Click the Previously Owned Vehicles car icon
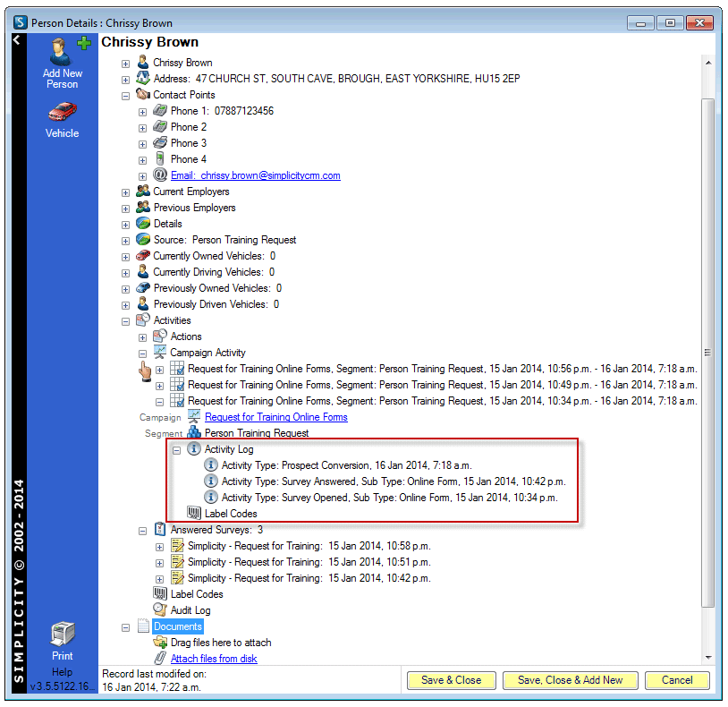This screenshot has width=728, height=707. click(143, 287)
